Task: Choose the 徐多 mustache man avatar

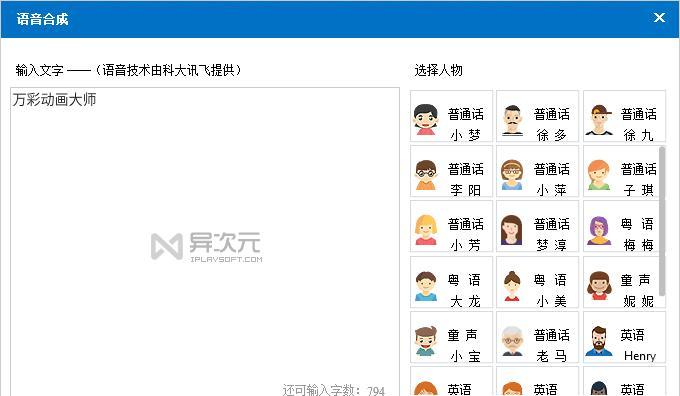Action: [x=513, y=120]
